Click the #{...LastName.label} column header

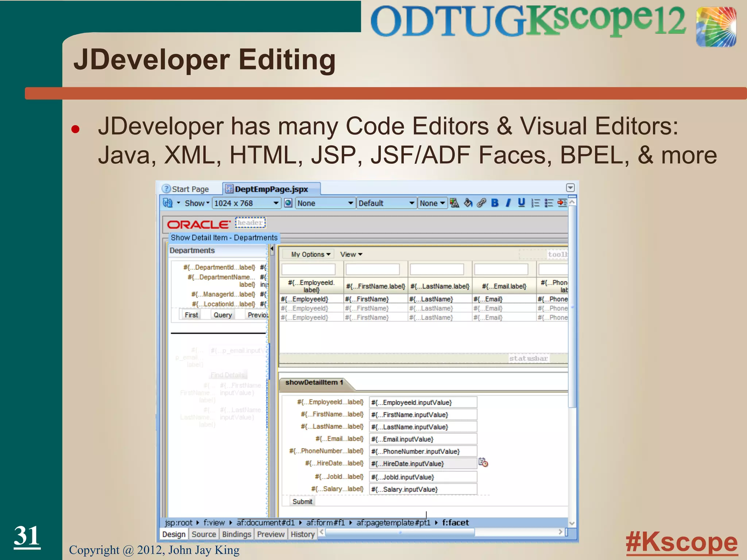440,286
